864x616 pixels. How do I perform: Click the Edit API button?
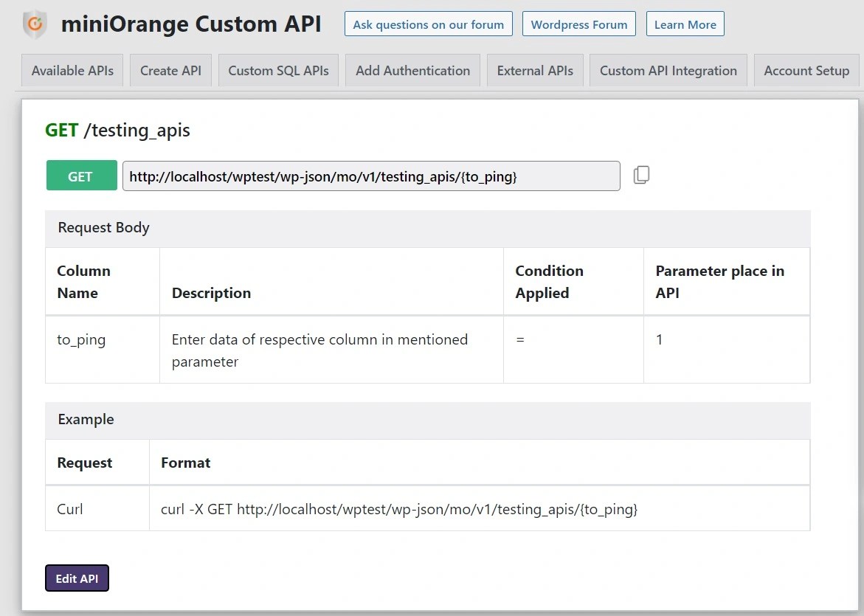click(x=77, y=578)
